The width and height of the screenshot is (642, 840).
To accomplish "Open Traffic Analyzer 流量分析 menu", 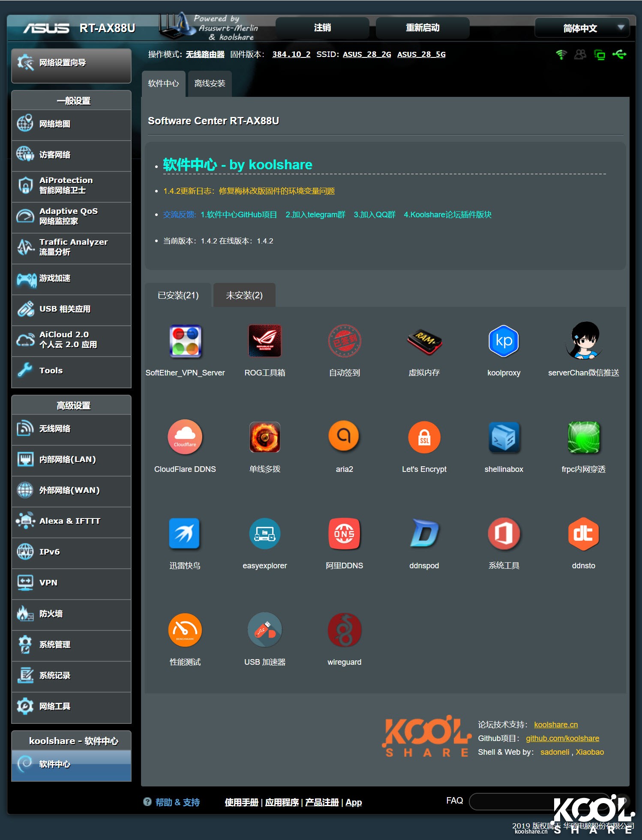I will 72,248.
